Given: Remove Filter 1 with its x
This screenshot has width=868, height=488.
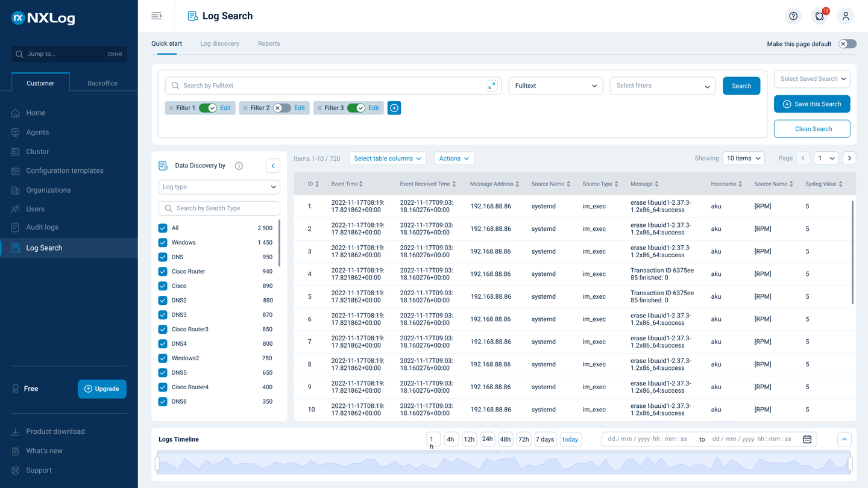Looking at the screenshot, I should [x=171, y=108].
